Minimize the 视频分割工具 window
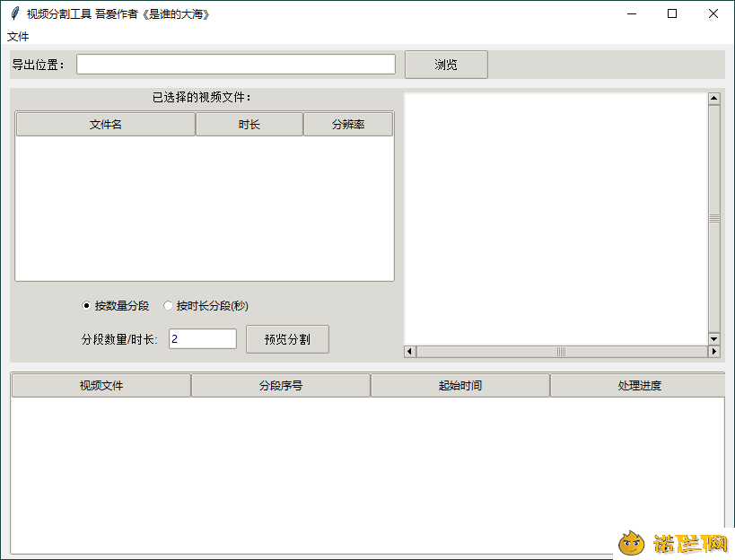735x560 pixels. click(632, 13)
